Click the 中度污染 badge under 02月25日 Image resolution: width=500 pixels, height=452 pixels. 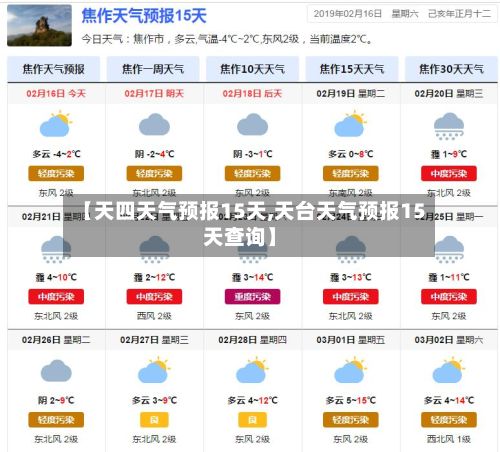click(449, 297)
